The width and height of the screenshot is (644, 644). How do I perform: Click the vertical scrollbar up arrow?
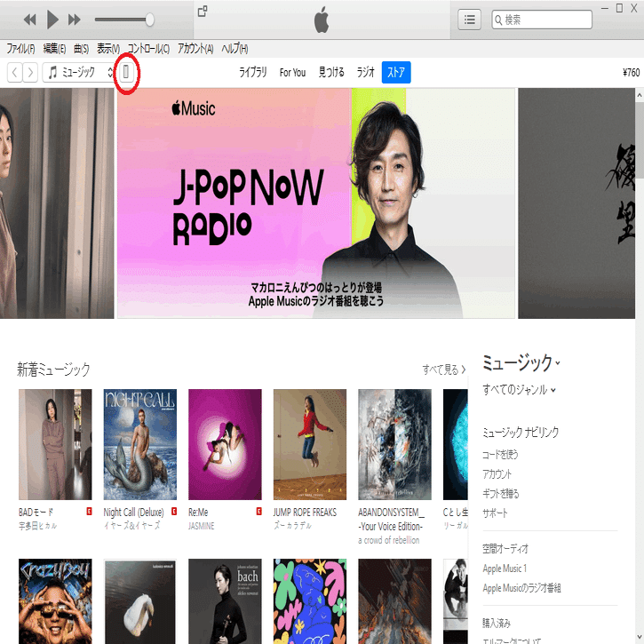tap(640, 95)
